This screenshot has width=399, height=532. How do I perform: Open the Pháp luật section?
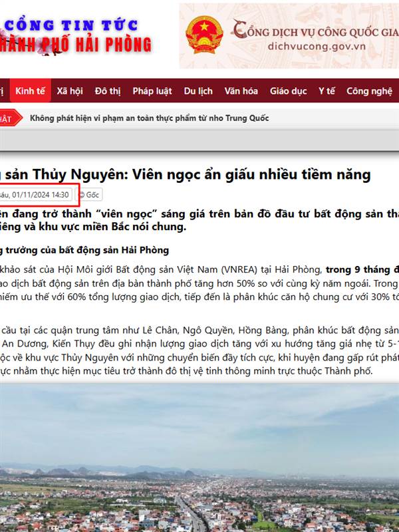pyautogui.click(x=152, y=91)
